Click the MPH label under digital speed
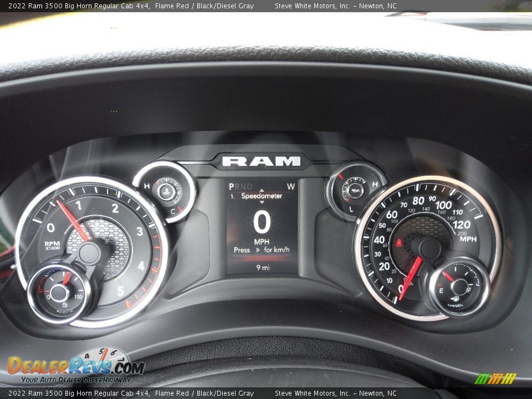 point(262,242)
